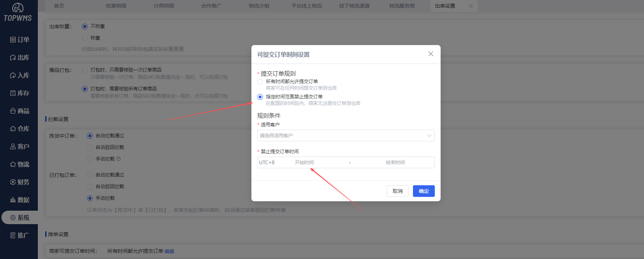644x259 pixels.
Task: Switch to the 结算明细 tab
Action: [x=116, y=6]
